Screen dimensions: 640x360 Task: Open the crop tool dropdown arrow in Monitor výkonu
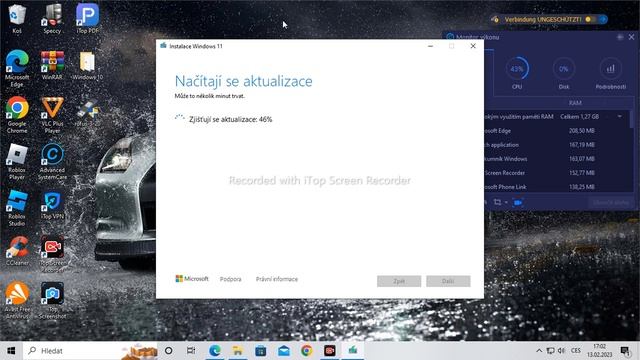coord(506,202)
